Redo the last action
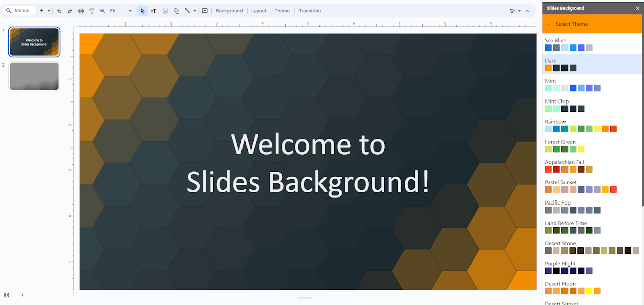 click(x=70, y=11)
